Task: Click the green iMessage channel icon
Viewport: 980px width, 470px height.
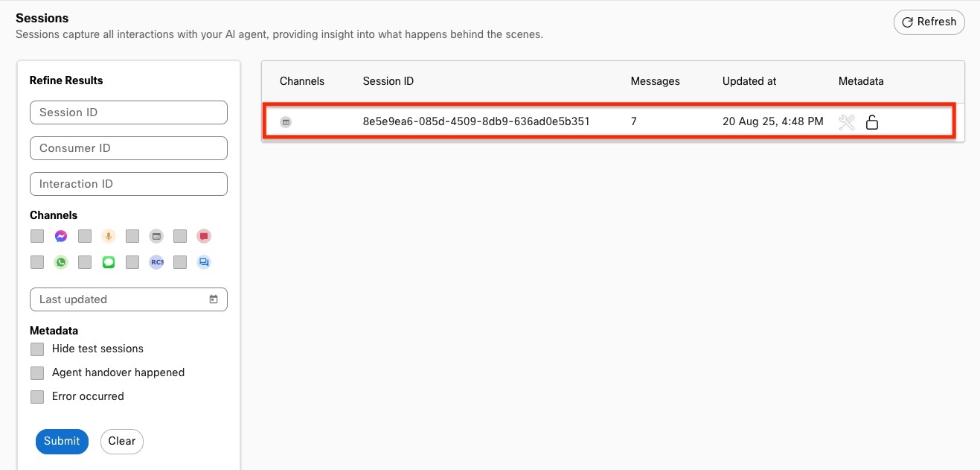Action: 109,262
